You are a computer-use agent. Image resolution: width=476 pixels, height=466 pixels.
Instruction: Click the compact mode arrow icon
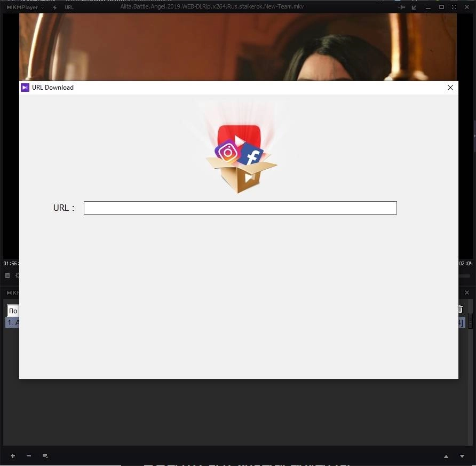point(414,7)
